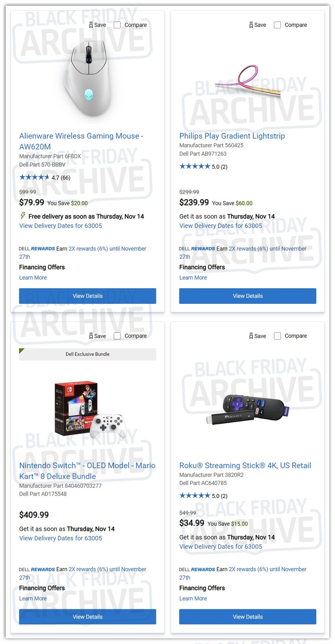The image size is (335, 644).
Task: Toggle Compare checkbox for Roku Streaming Stick
Action: tap(277, 336)
